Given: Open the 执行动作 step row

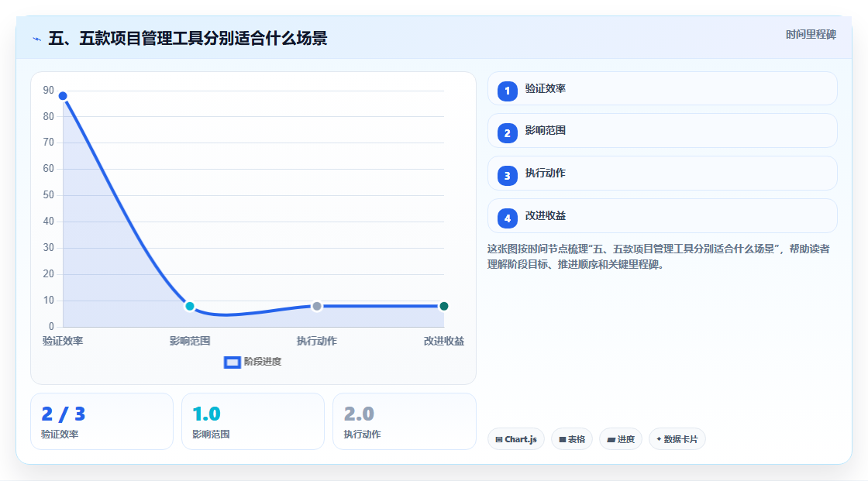Looking at the screenshot, I should [x=662, y=174].
